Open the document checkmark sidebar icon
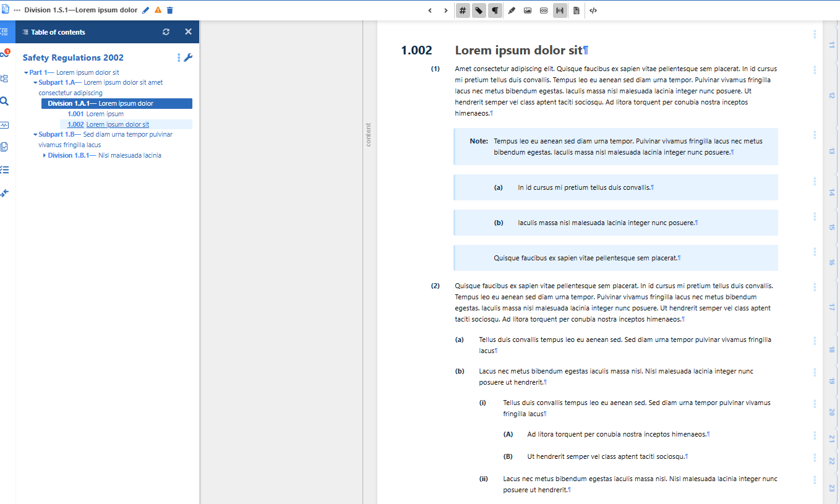Screen dimensions: 840x504 pyautogui.click(x=4, y=147)
